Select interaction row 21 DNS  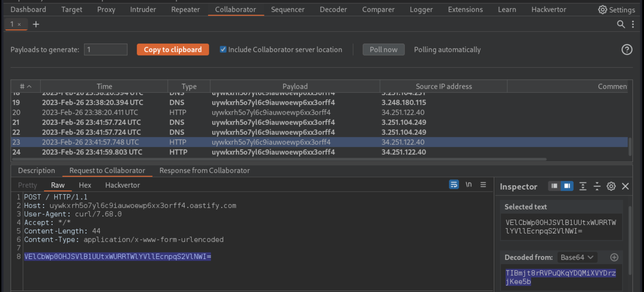click(x=319, y=122)
